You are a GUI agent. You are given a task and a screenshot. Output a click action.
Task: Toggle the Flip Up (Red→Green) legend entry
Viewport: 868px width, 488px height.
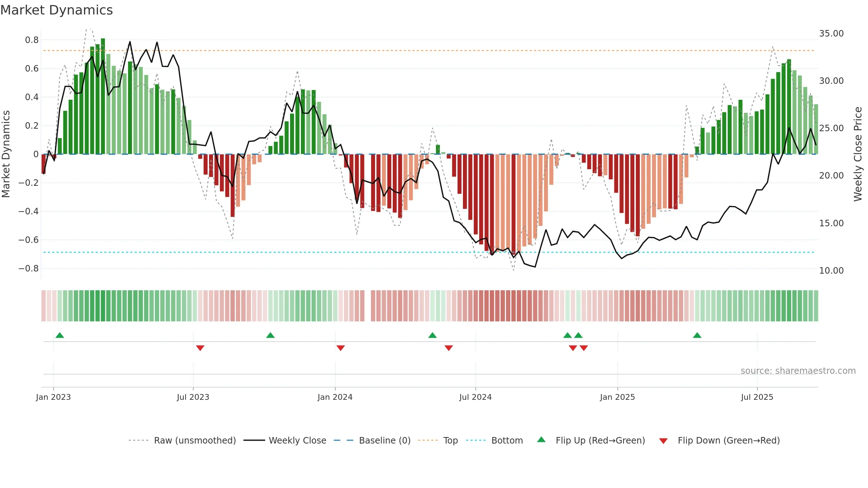(x=591, y=440)
